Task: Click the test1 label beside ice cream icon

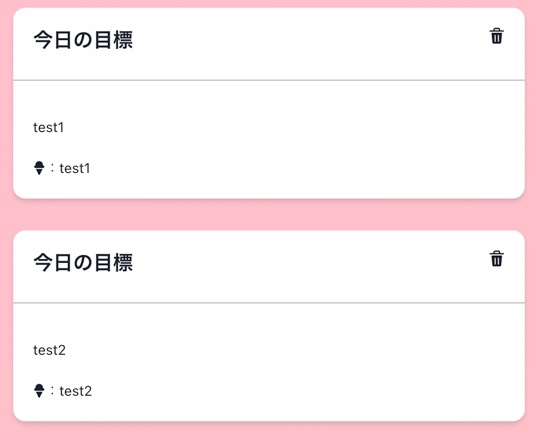Action: (x=75, y=168)
